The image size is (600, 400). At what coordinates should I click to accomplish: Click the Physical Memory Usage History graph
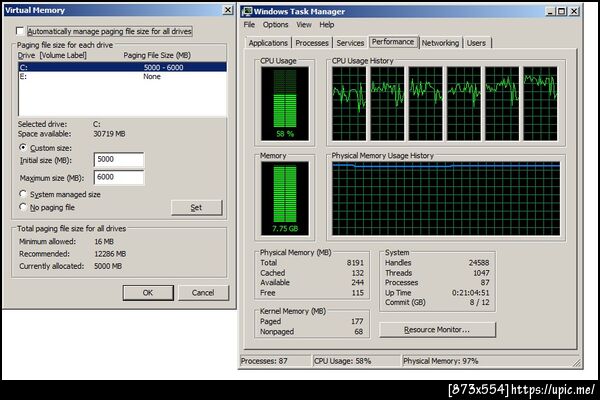[x=446, y=198]
